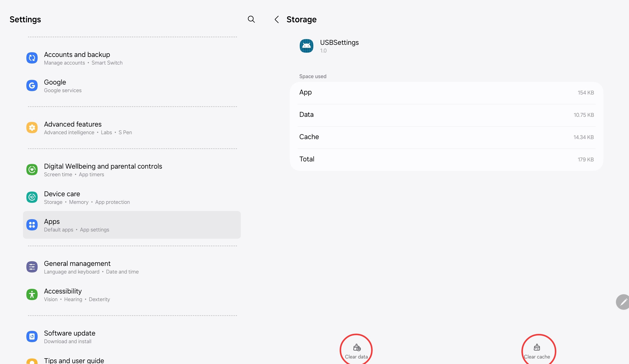Click the Total space row
Screen dimensions: 629x364
point(446,159)
